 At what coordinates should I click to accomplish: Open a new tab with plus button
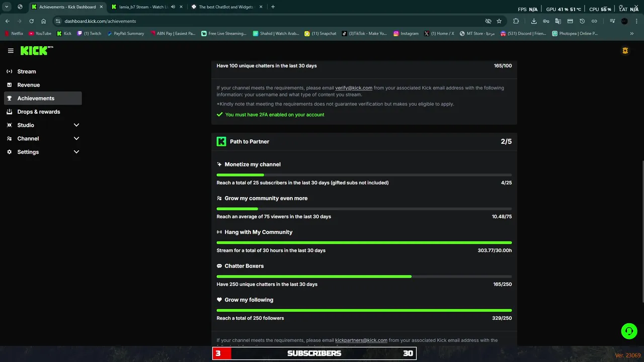pyautogui.click(x=273, y=7)
